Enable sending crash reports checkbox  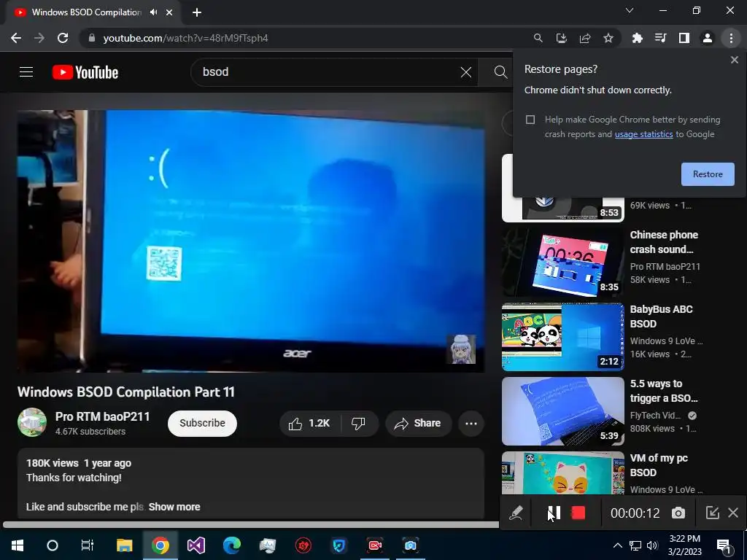click(x=530, y=120)
